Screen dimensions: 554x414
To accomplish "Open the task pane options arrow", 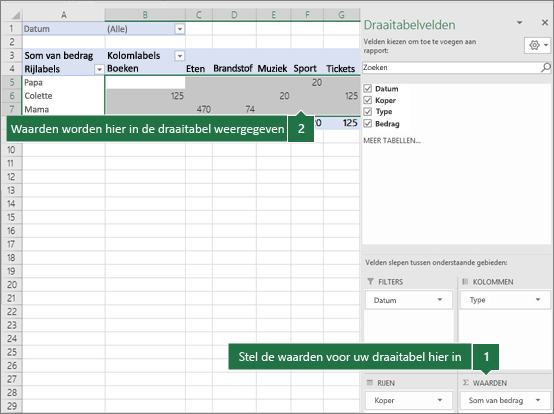I will tap(519, 23).
